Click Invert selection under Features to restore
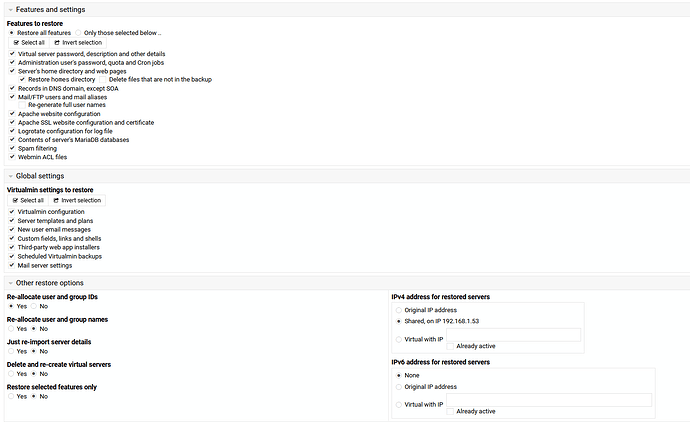 pyautogui.click(x=77, y=43)
